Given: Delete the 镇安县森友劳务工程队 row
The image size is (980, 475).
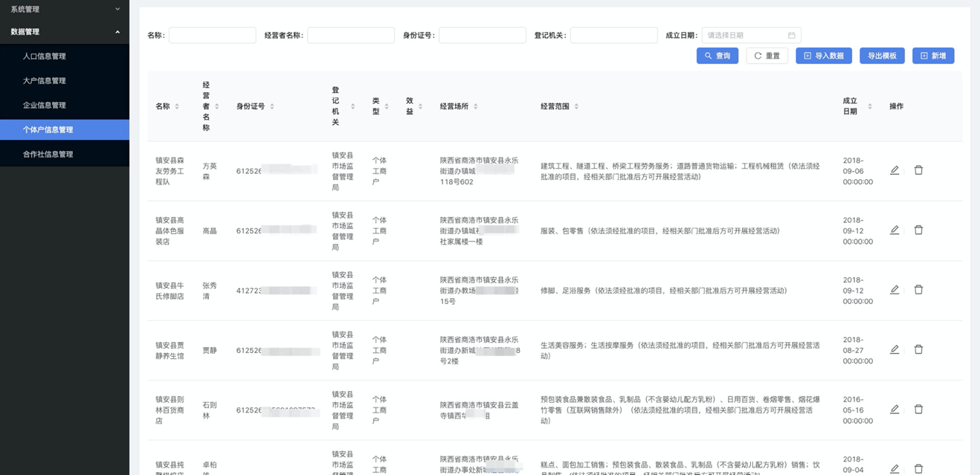Looking at the screenshot, I should [918, 170].
